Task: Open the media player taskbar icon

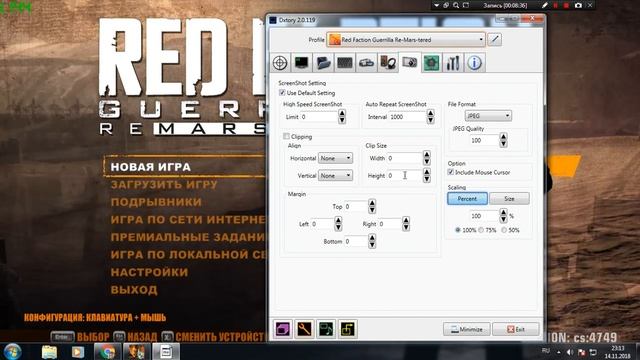Action: pos(78,352)
